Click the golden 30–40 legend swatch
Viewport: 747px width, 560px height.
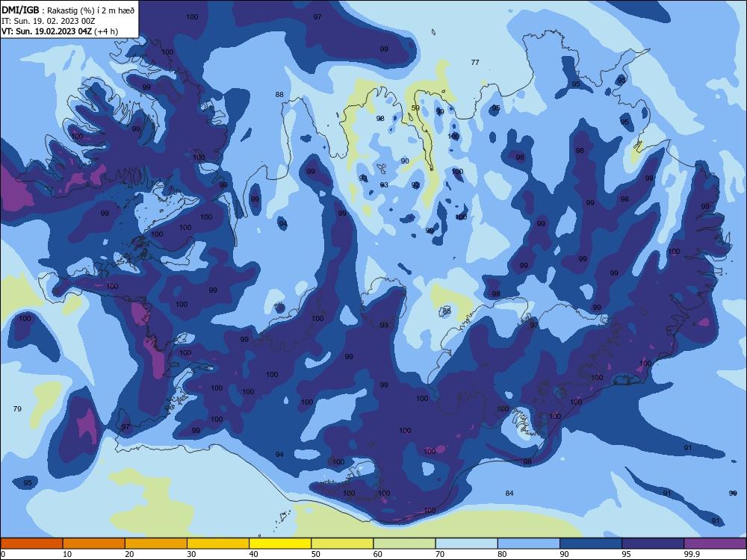[218, 544]
